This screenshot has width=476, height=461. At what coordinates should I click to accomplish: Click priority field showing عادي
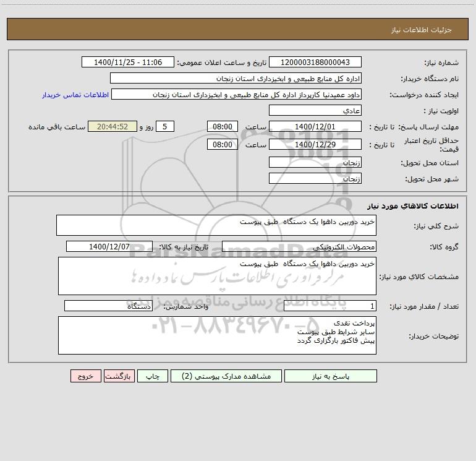pos(315,110)
